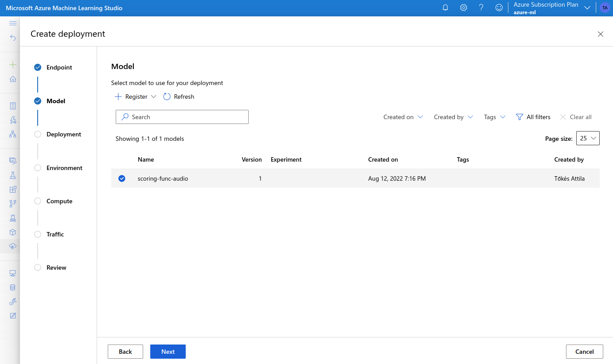
Task: Click the notifications bell icon
Action: click(x=445, y=8)
